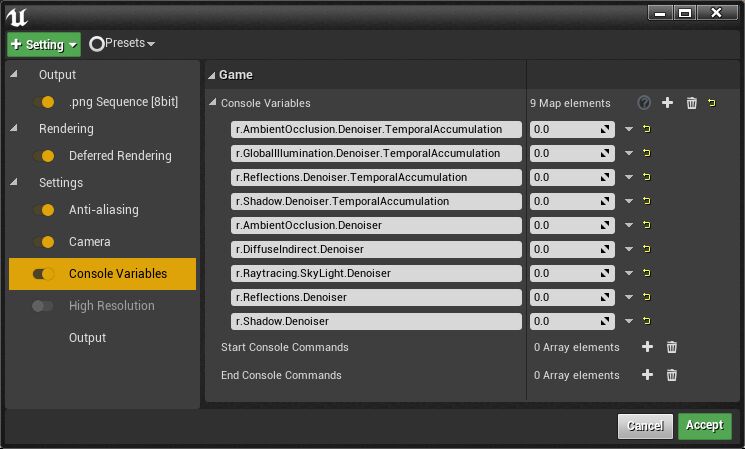This screenshot has width=745, height=449.
Task: Select Anti-aliasing settings item
Action: click(104, 210)
